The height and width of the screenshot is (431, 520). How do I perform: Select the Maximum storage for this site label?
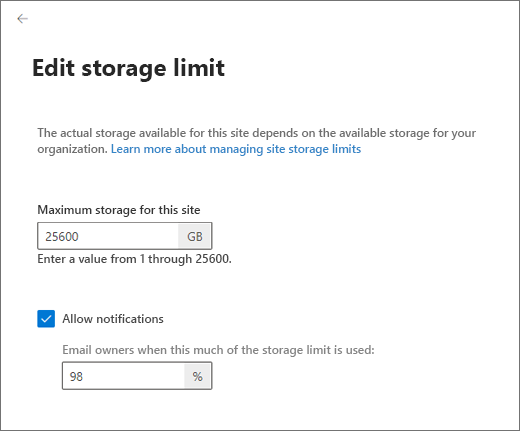point(119,210)
